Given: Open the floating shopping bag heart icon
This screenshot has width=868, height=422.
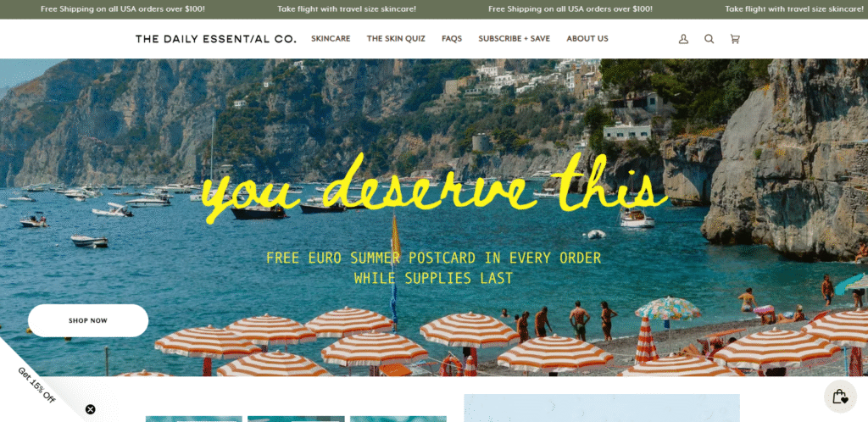Looking at the screenshot, I should (840, 397).
